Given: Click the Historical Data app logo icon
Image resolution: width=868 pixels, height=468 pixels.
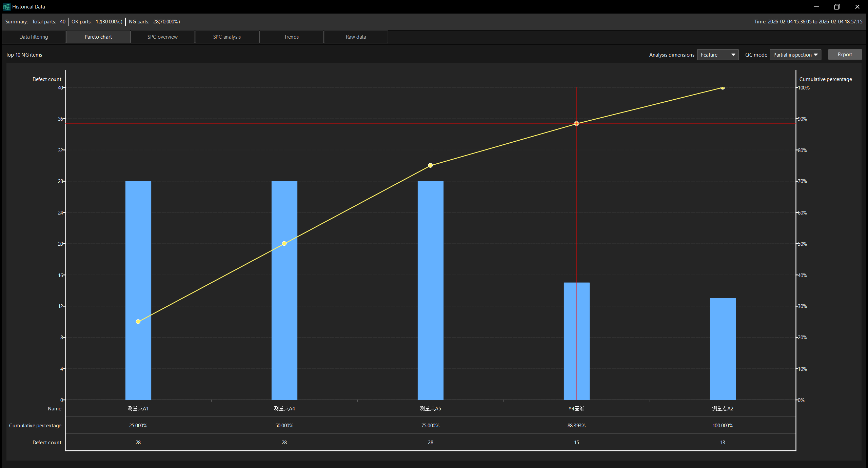Looking at the screenshot, I should tap(6, 6).
